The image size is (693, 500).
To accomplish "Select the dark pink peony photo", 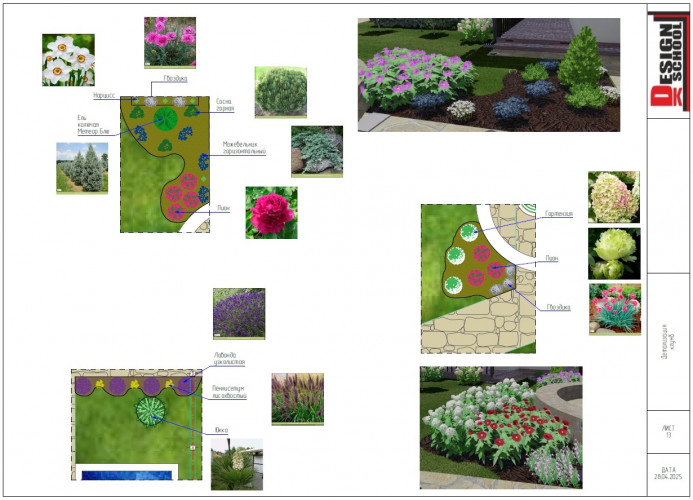I will click(x=272, y=212).
